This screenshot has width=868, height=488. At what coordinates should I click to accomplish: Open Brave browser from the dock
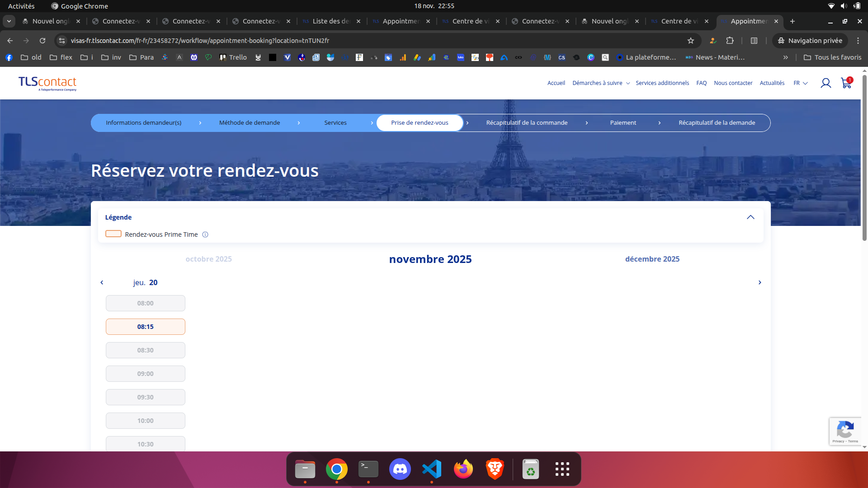pos(495,469)
